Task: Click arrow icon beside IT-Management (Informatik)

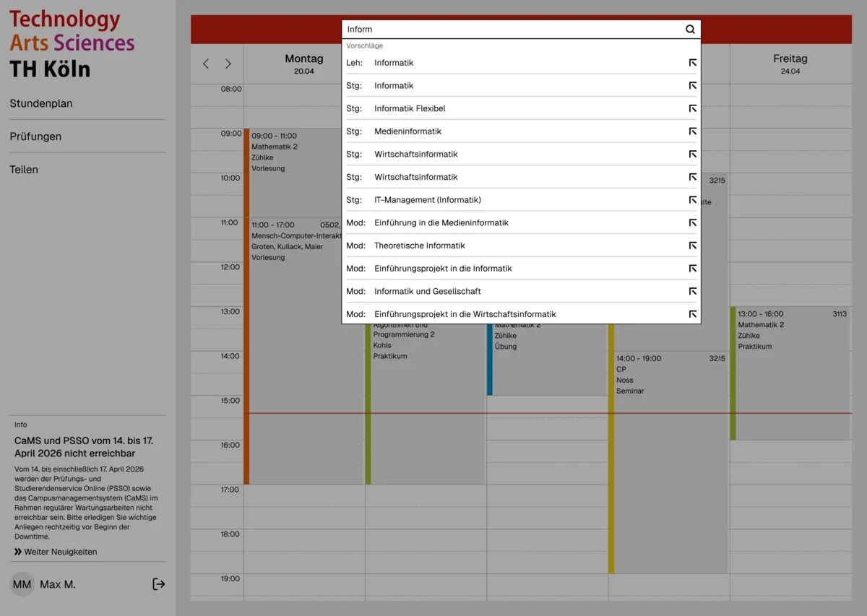Action: [x=692, y=200]
